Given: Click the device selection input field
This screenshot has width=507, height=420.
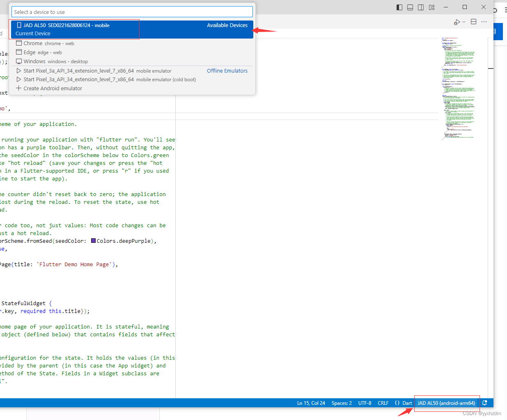Looking at the screenshot, I should point(132,11).
